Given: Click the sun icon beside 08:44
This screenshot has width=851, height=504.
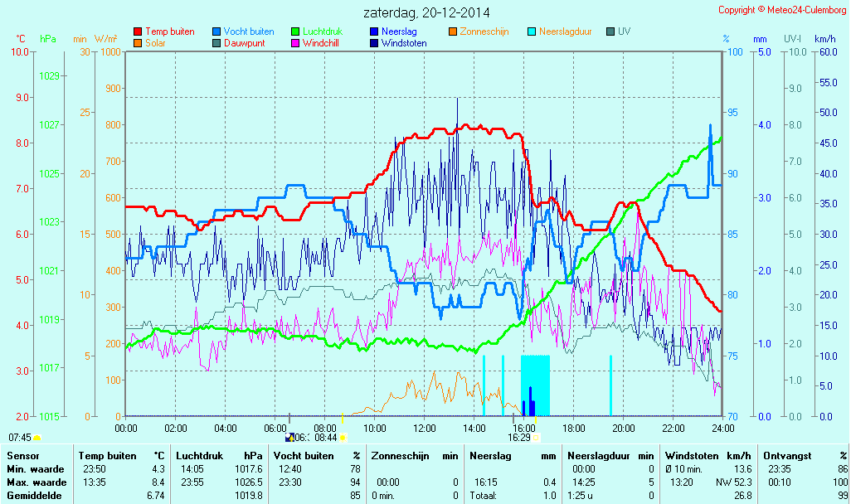Looking at the screenshot, I should [343, 437].
